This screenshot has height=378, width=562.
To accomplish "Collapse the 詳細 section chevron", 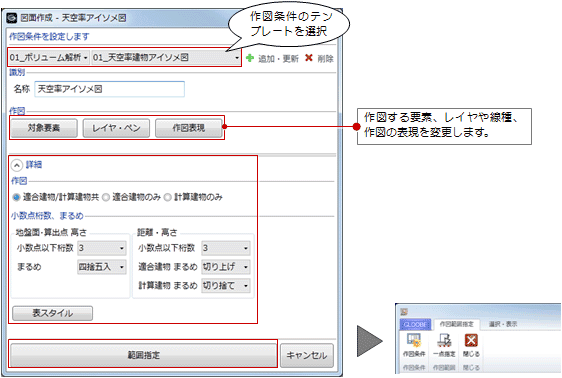I will coord(16,165).
